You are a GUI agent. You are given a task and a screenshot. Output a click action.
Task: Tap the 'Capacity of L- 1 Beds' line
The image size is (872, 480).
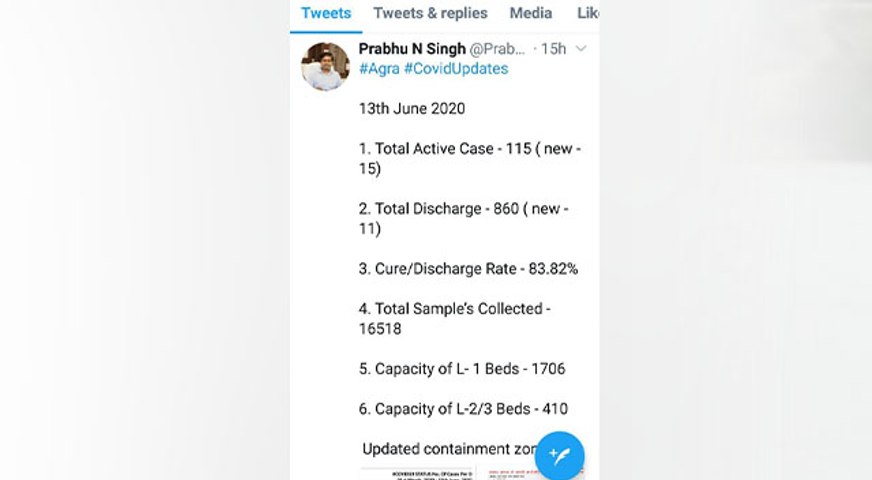tap(462, 369)
